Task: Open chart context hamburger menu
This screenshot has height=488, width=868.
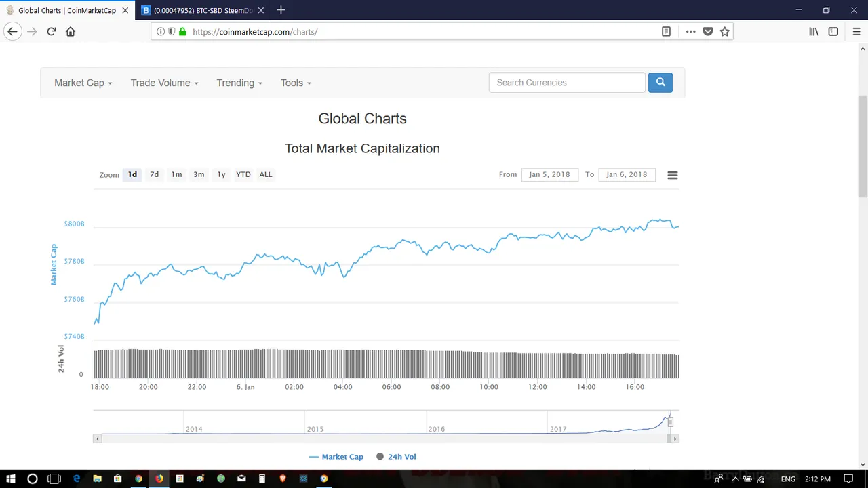Action: [x=673, y=175]
